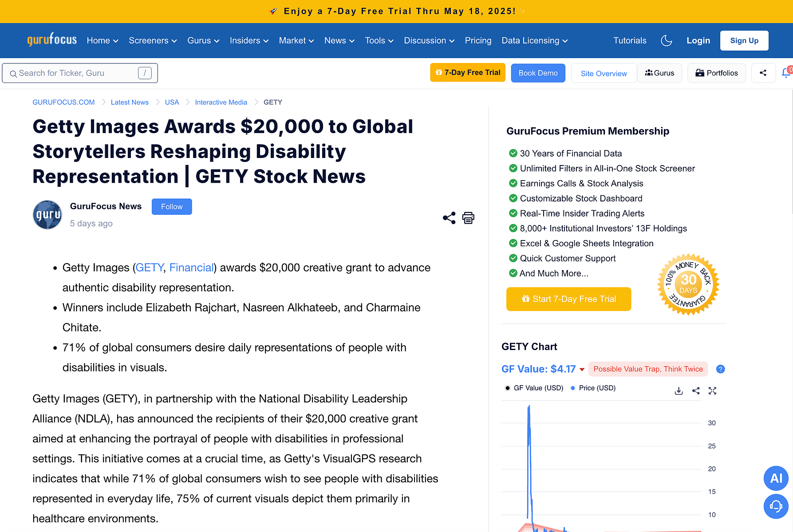Expand the Screeners menu
Screen dimensions: 793x532
point(153,40)
